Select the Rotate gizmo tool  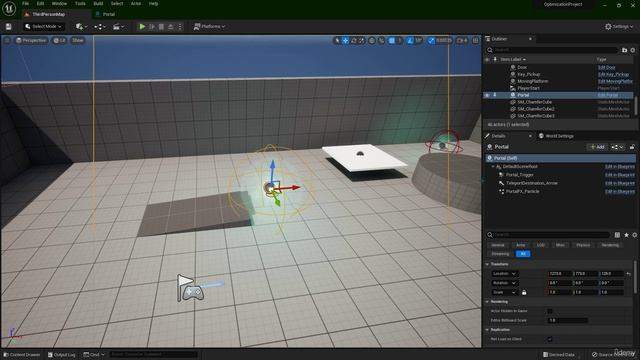pyautogui.click(x=353, y=40)
